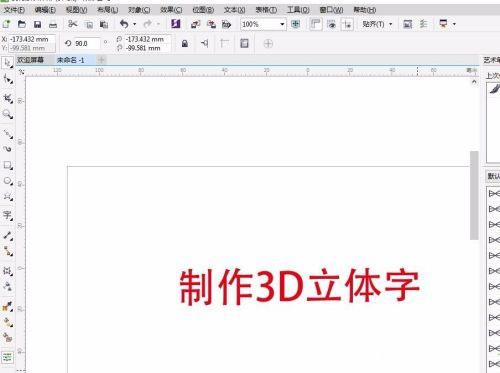Screen dimensions: 500x373
Task: Open the 视图(V) menu
Action: [76, 10]
